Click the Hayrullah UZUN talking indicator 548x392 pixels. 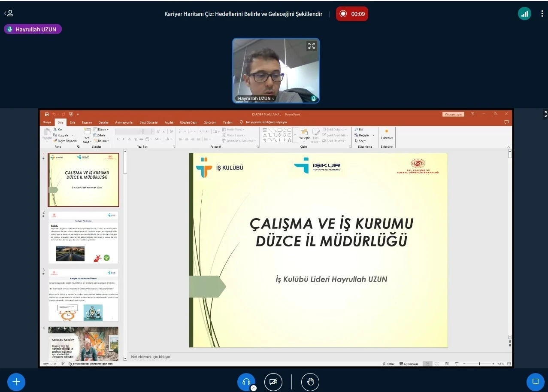tap(33, 29)
